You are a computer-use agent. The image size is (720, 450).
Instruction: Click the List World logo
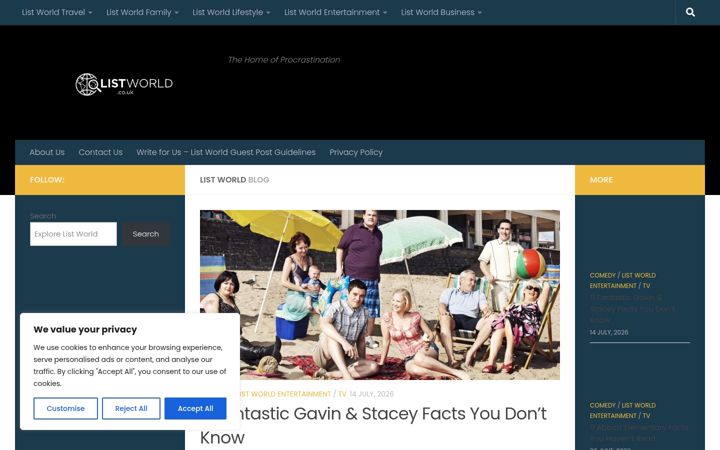[124, 84]
